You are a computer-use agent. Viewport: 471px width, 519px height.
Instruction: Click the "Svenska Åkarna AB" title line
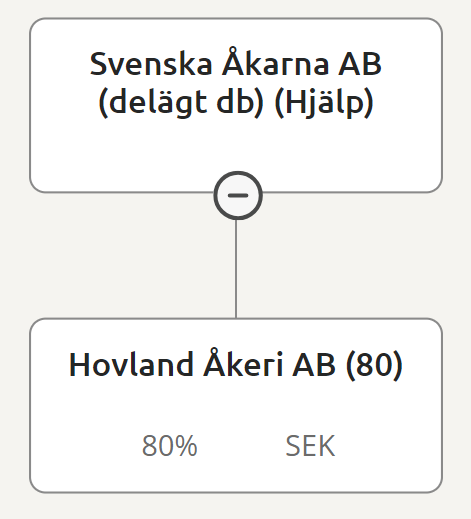(x=236, y=63)
